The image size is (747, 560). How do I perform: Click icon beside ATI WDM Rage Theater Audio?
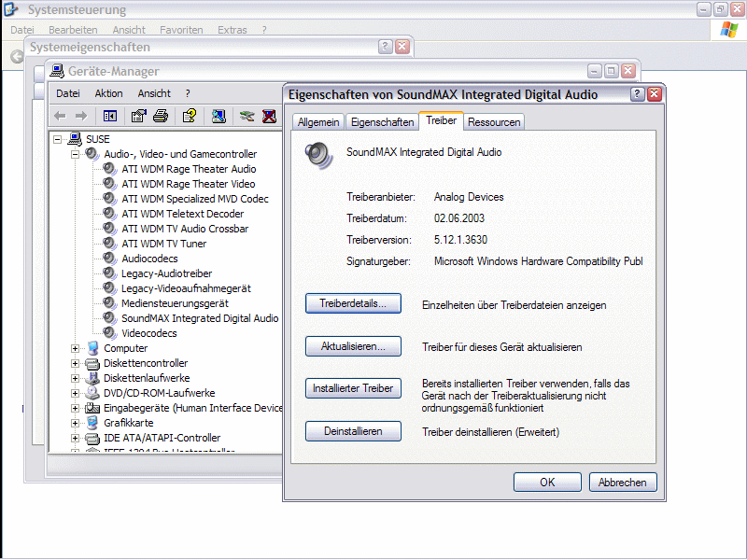point(110,169)
